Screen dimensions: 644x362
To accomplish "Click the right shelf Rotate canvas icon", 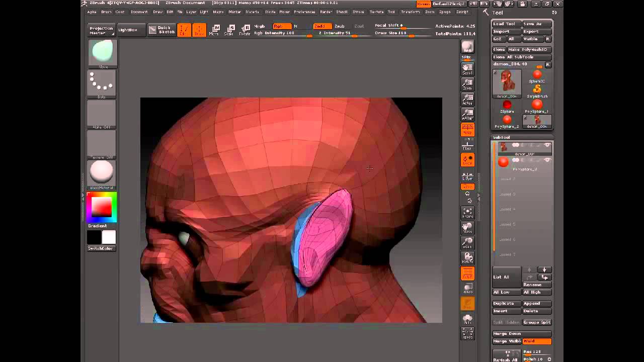I will pyautogui.click(x=467, y=258).
